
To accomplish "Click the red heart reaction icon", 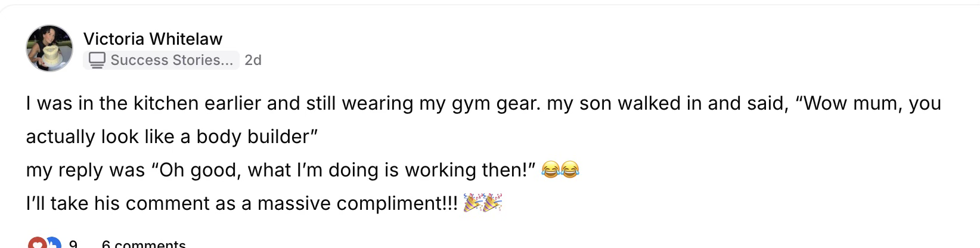I will click(x=37, y=244).
